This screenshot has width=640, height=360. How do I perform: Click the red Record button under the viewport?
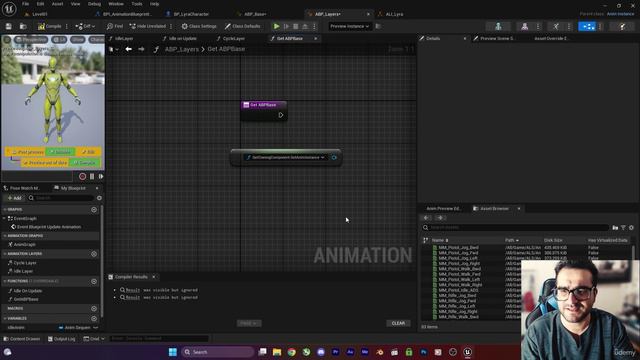pos(82,176)
